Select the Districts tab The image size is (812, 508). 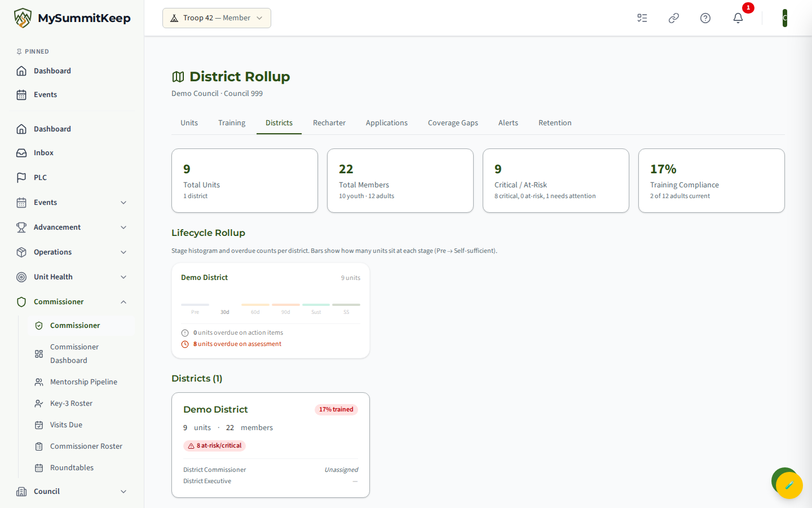point(279,123)
